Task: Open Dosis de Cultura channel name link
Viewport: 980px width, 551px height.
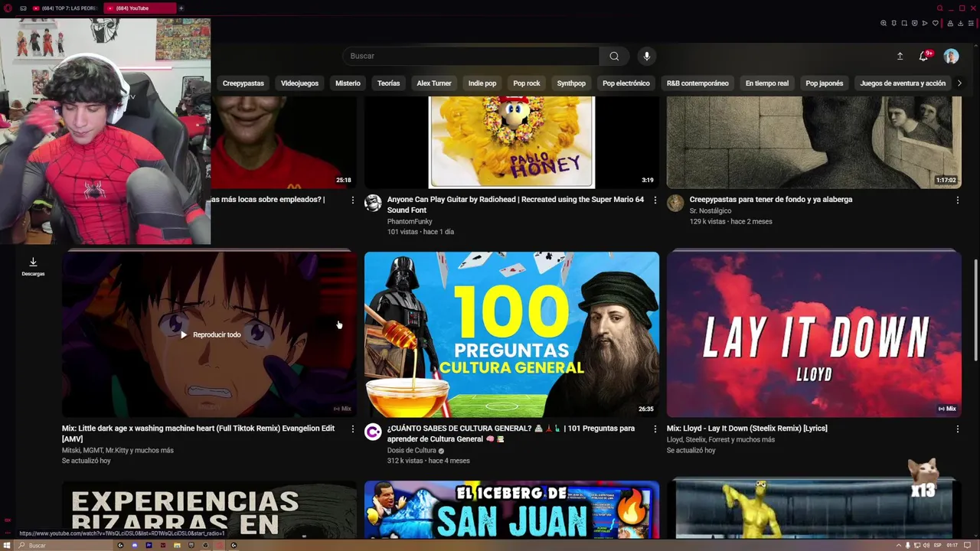Action: 411,451
